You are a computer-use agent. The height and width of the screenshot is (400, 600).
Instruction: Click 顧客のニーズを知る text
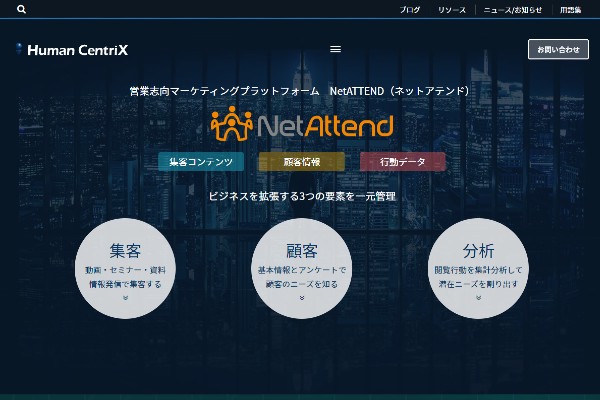(302, 284)
